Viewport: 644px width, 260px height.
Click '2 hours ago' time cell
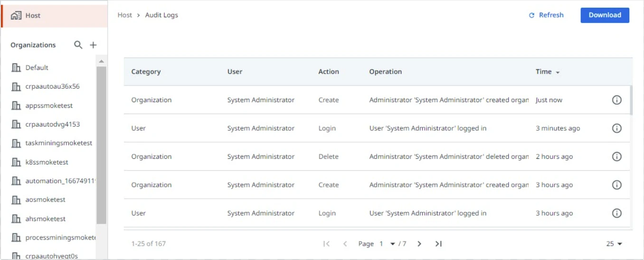[554, 156]
